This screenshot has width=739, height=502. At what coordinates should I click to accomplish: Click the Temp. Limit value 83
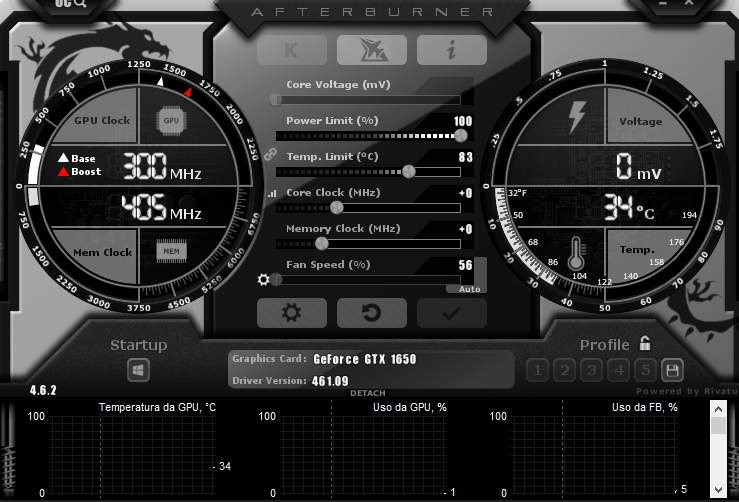tap(466, 157)
